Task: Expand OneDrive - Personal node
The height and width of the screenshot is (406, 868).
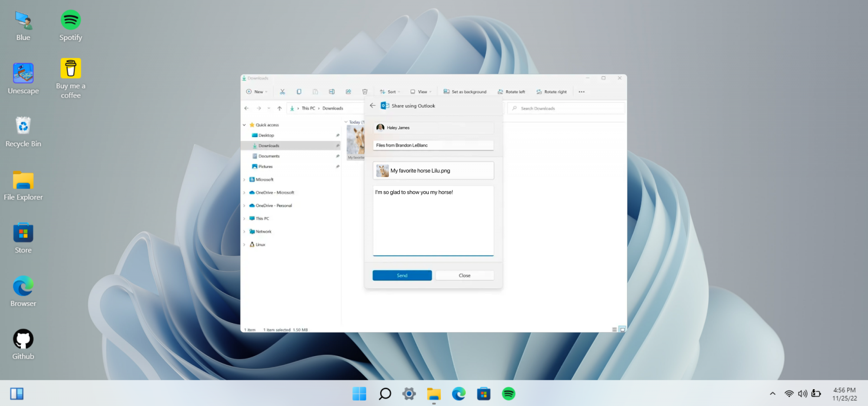Action: click(244, 206)
